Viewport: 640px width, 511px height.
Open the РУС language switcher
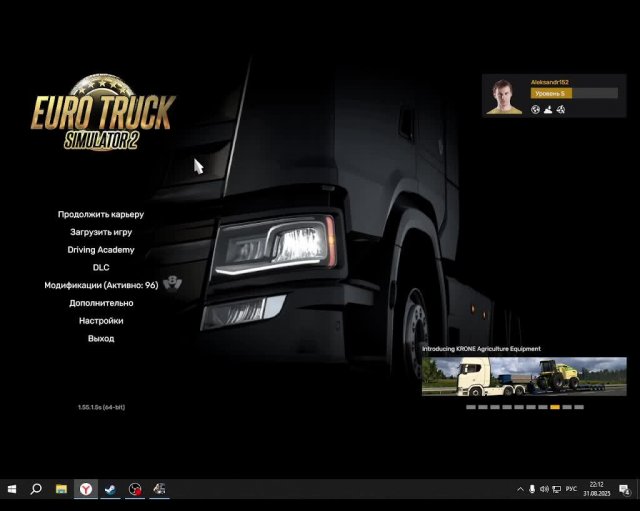pos(571,489)
